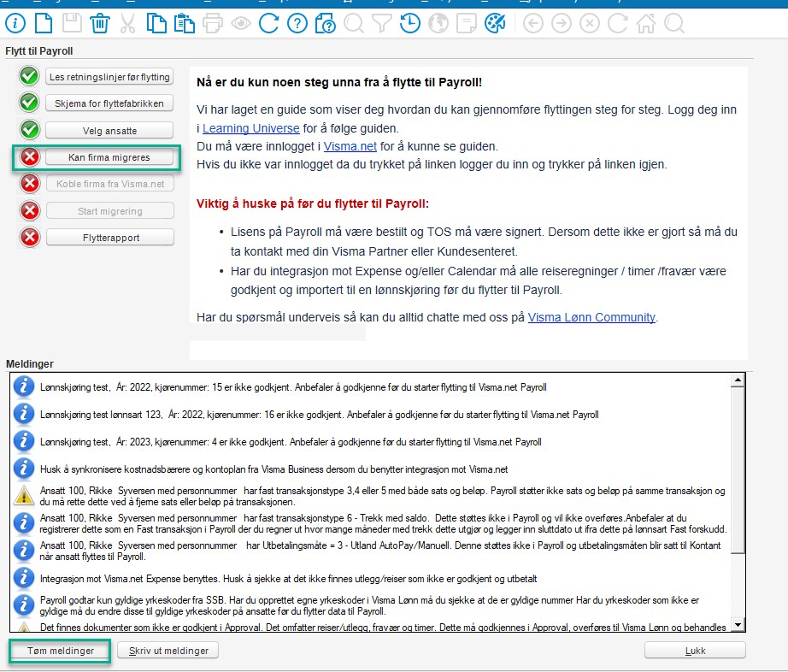Click the copy pages icon
Screen dimensions: 788x672
point(156,23)
